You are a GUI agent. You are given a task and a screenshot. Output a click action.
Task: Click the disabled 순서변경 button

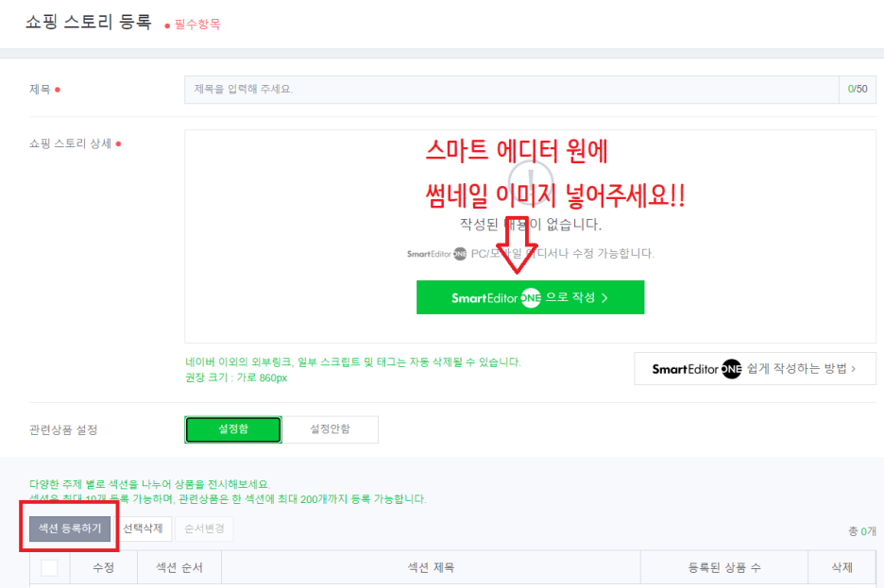pyautogui.click(x=204, y=529)
